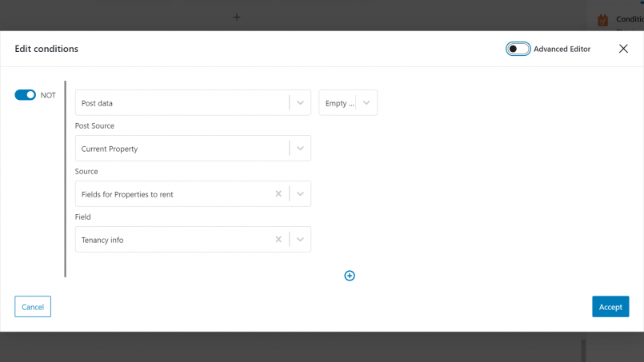Expand the Tenancy info field dropdown
The width and height of the screenshot is (644, 362).
click(300, 240)
